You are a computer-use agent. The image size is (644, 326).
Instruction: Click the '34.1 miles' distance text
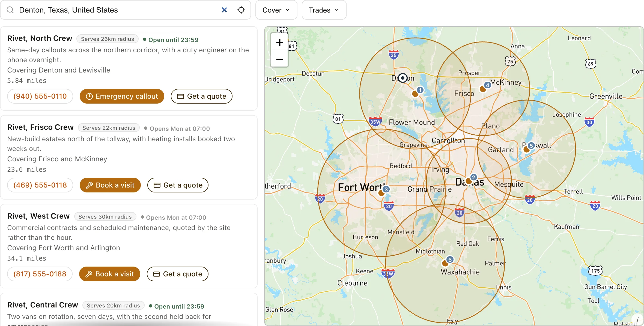(27, 258)
